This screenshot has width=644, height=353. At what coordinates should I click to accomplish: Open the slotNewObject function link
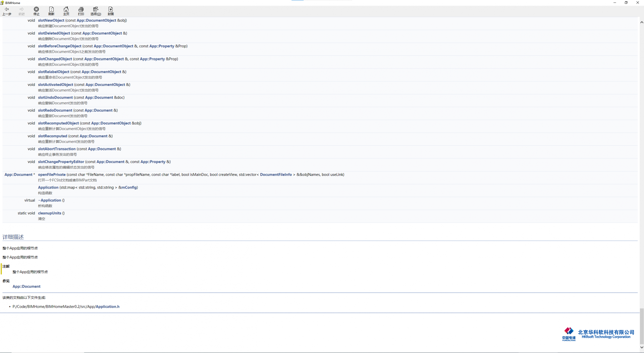[51, 20]
